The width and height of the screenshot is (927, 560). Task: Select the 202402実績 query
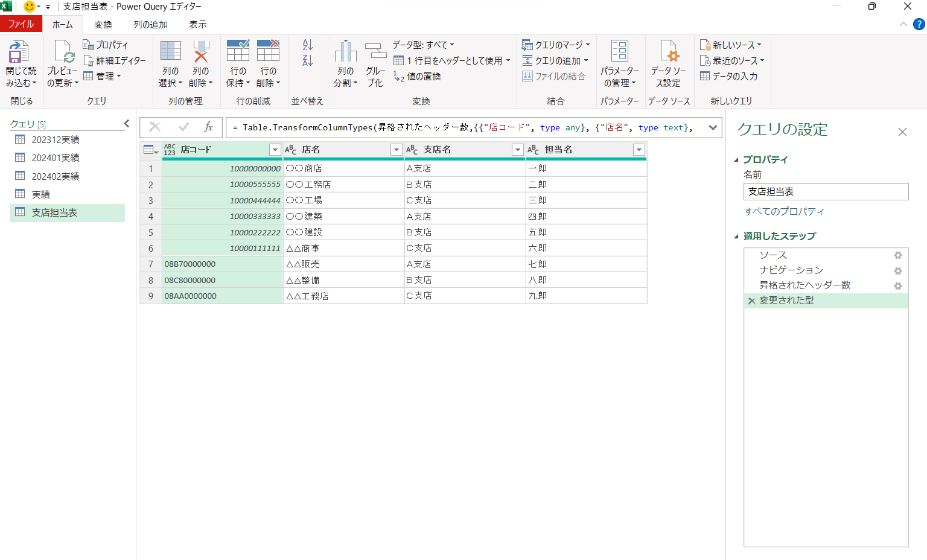68,176
